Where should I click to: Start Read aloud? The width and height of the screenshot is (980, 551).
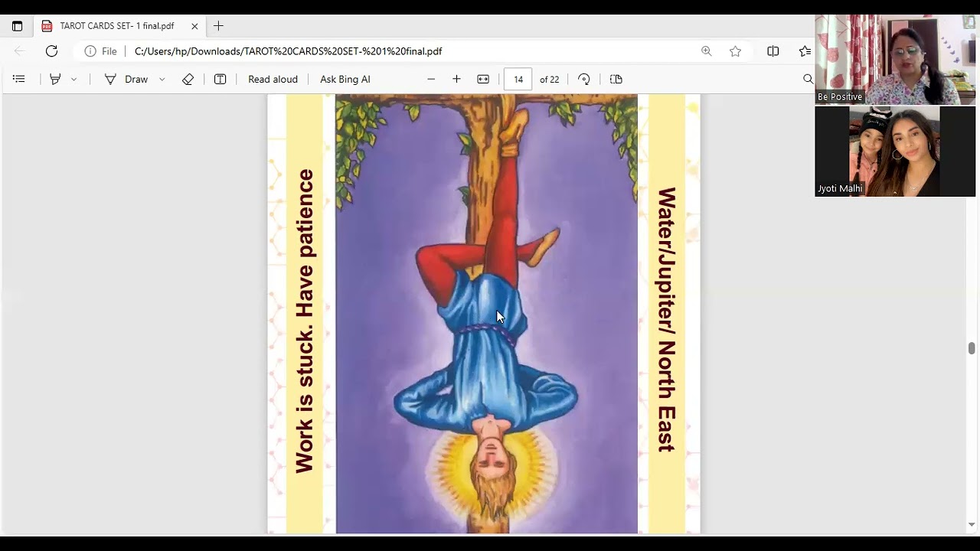coord(273,79)
